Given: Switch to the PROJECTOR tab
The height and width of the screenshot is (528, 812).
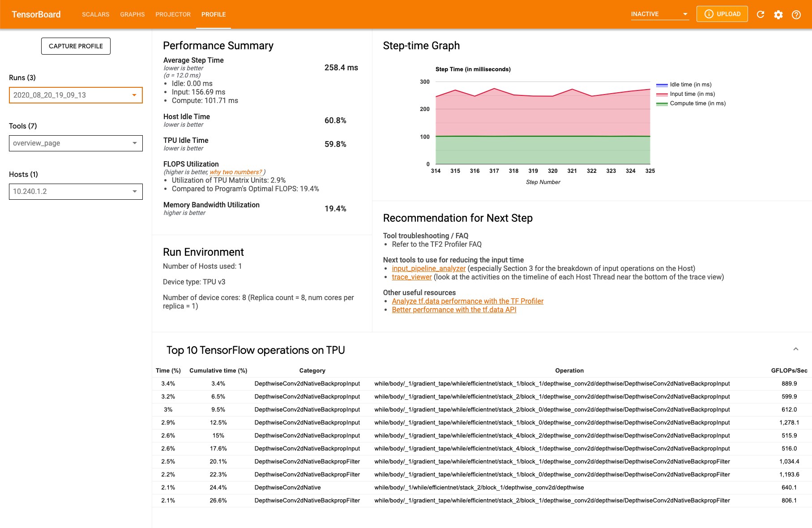Looking at the screenshot, I should tap(173, 14).
